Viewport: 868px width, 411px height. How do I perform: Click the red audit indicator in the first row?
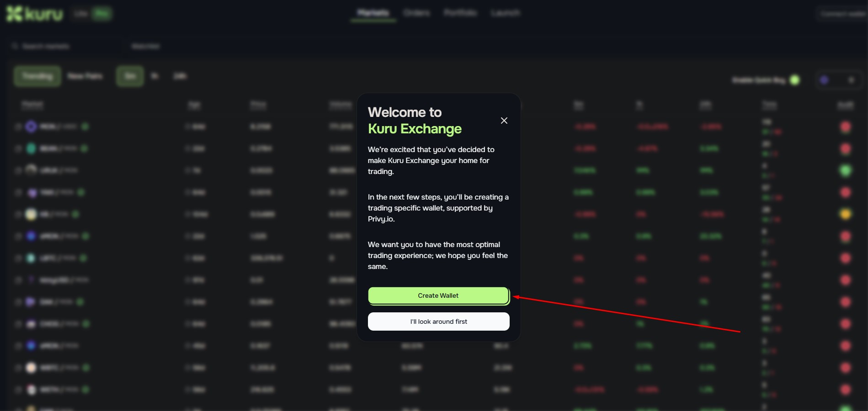coord(846,126)
